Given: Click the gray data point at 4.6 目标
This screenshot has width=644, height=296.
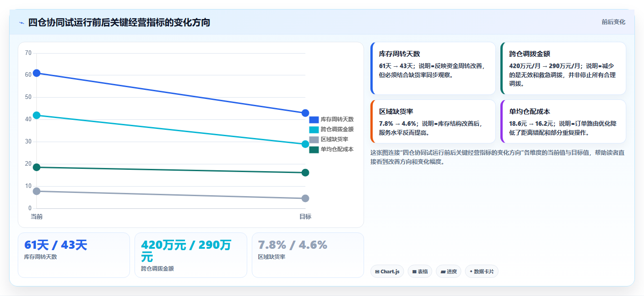Looking at the screenshot, I should (x=305, y=198).
